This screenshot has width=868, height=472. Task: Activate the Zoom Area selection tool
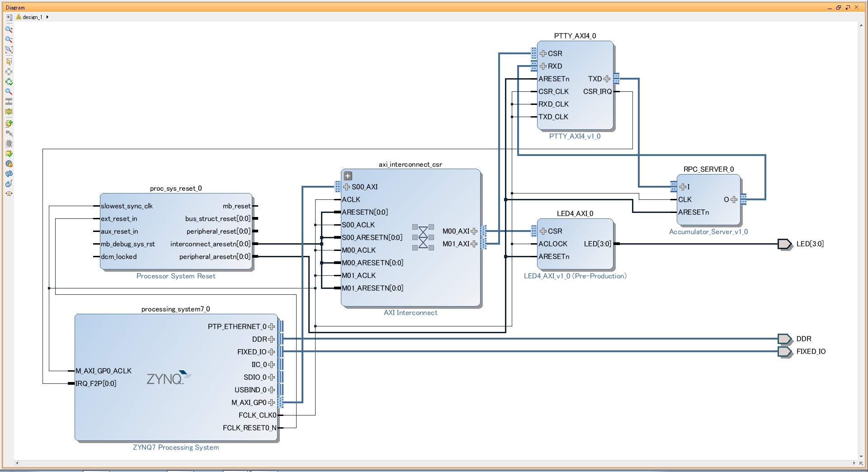pos(9,50)
